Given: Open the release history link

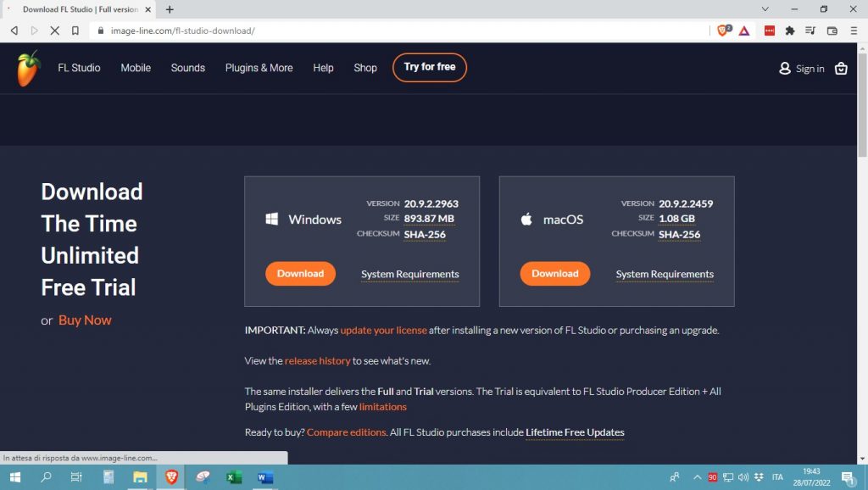Looking at the screenshot, I should coord(317,361).
